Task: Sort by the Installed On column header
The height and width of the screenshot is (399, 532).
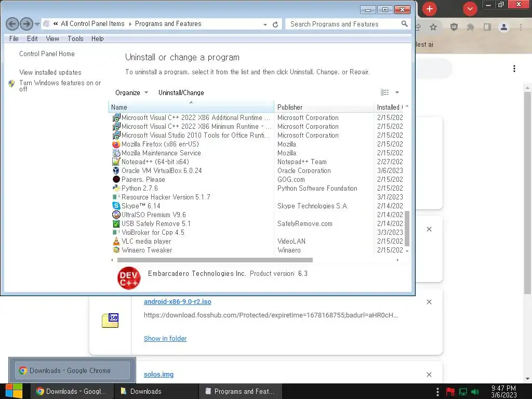Action: click(x=390, y=107)
